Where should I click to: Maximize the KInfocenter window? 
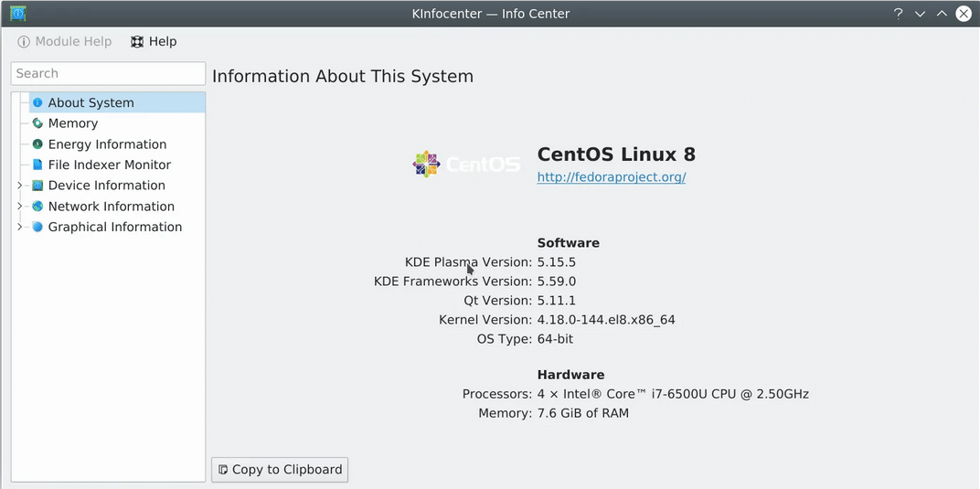[x=942, y=14]
